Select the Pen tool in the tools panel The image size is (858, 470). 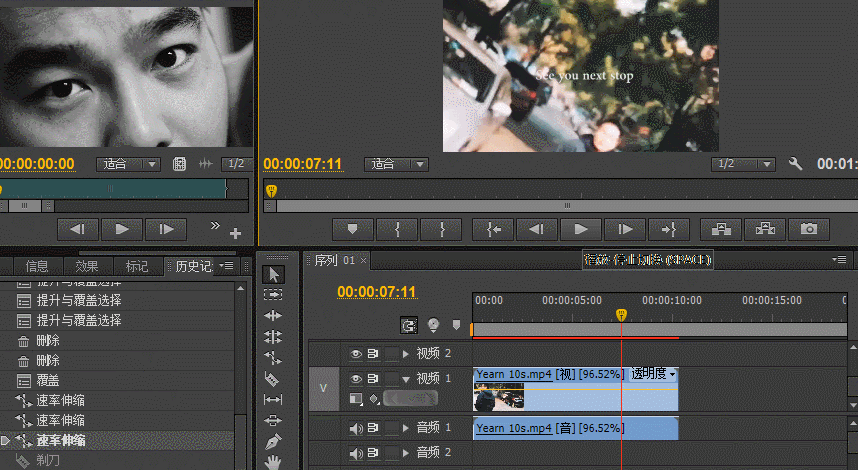click(x=273, y=441)
